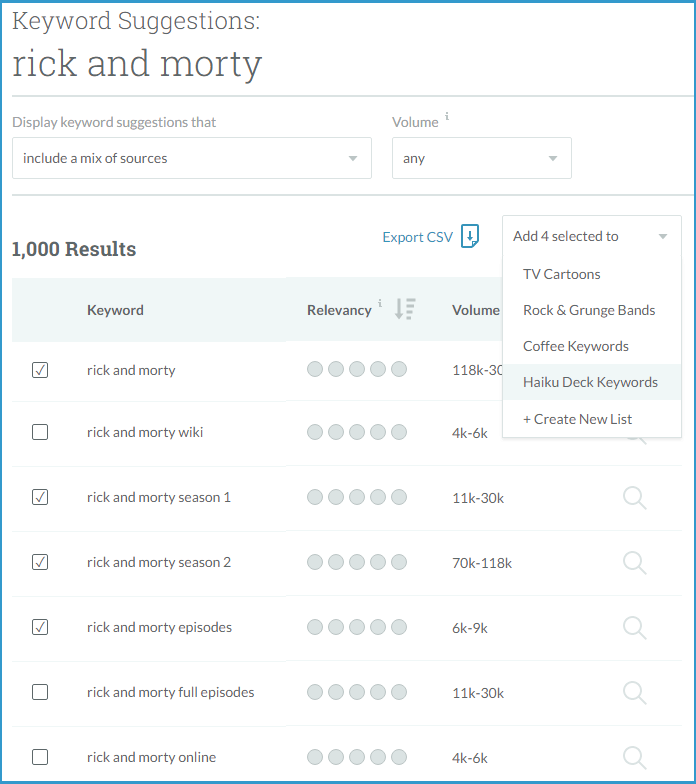Select Haiku Deck Keywords list option
The height and width of the screenshot is (784, 696).
[590, 382]
